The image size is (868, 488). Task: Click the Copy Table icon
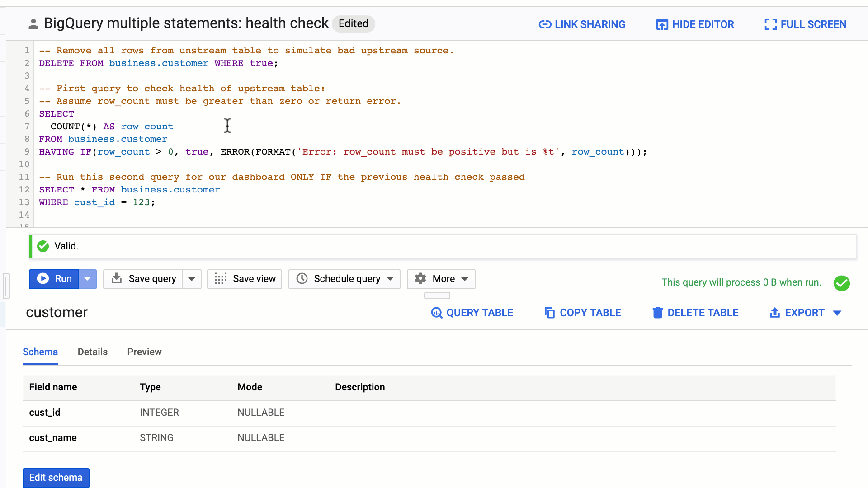[x=548, y=312]
